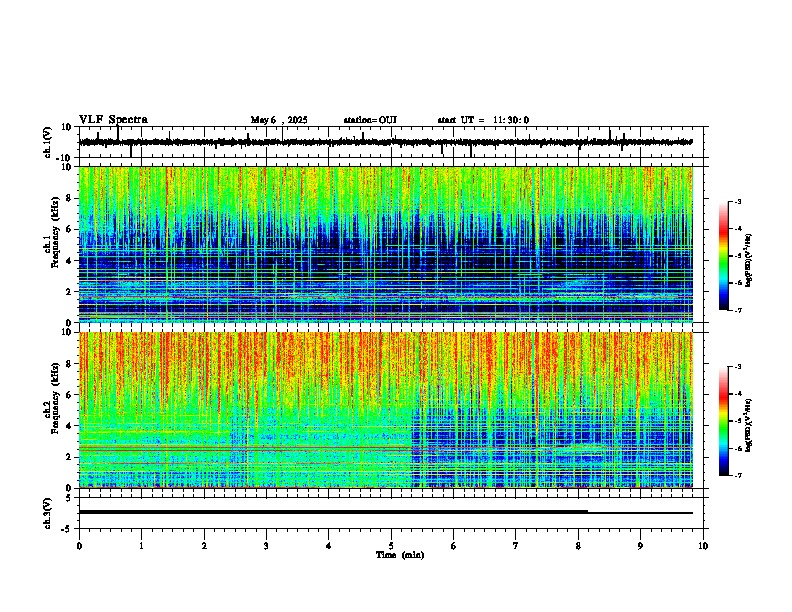Click the 'start UT = 11:30:0' label
This screenshot has height=612, width=792.
pos(483,120)
